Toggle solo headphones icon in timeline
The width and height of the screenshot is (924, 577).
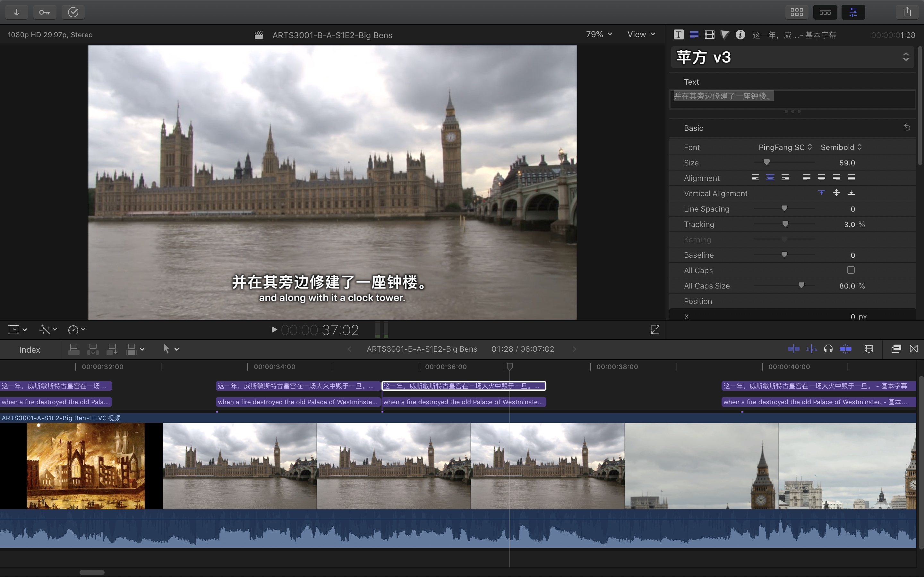(828, 349)
